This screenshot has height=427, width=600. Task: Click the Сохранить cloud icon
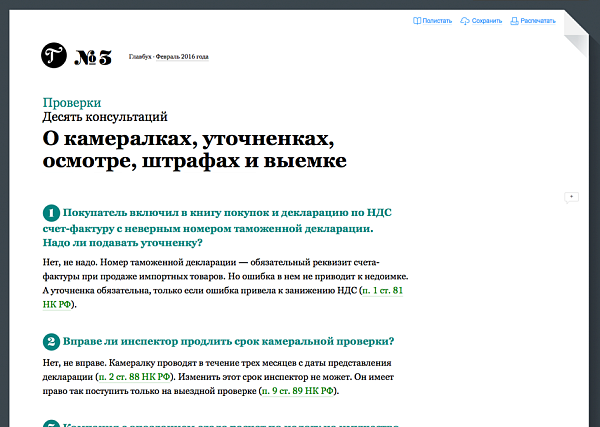tap(465, 21)
